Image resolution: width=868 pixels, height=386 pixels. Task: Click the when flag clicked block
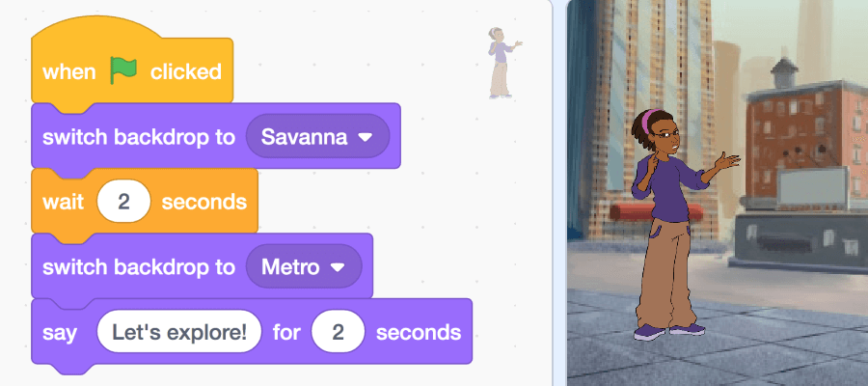pyautogui.click(x=132, y=69)
